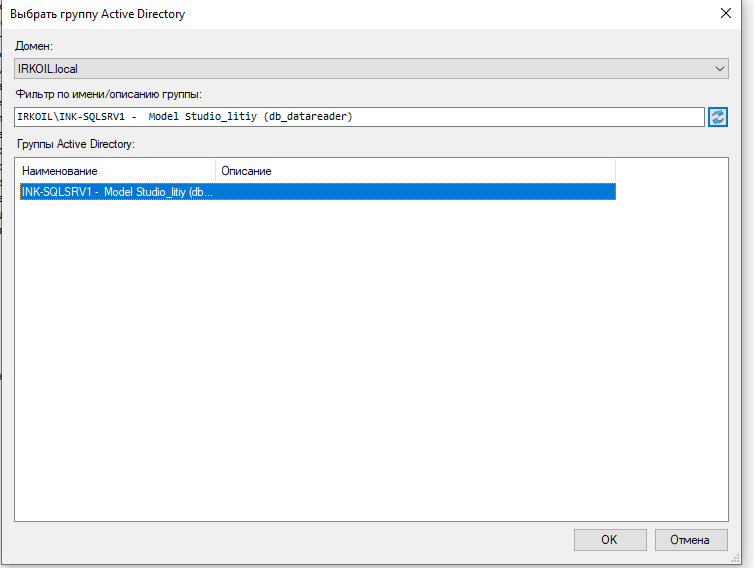The height and width of the screenshot is (568, 754).
Task: Sort by the Наименование column header
Action: (117, 171)
